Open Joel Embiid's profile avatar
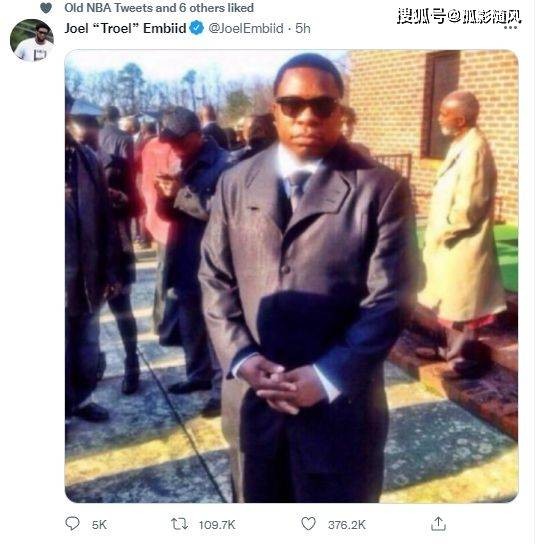 [32, 41]
